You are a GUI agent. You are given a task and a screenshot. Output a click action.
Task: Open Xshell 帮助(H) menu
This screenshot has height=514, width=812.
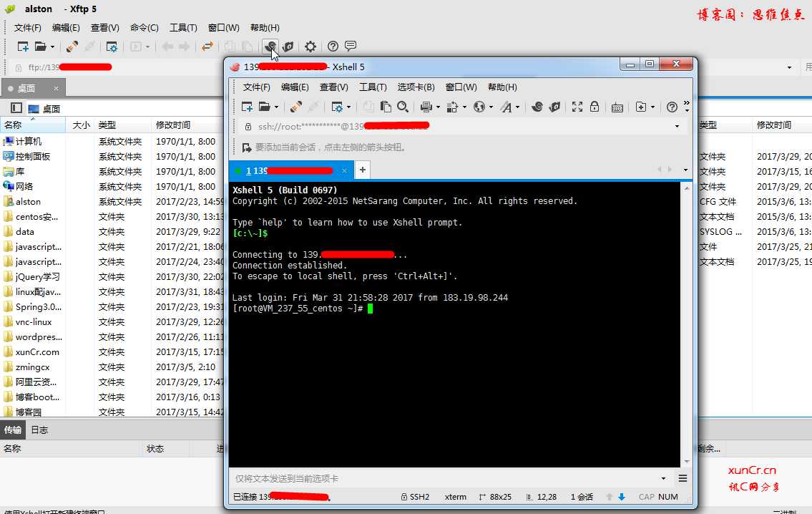(502, 87)
